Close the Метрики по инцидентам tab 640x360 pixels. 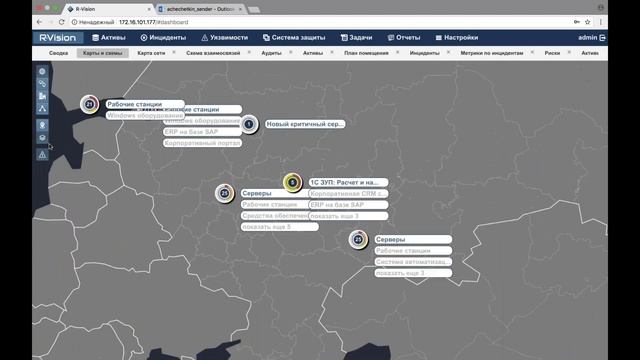[x=532, y=52]
